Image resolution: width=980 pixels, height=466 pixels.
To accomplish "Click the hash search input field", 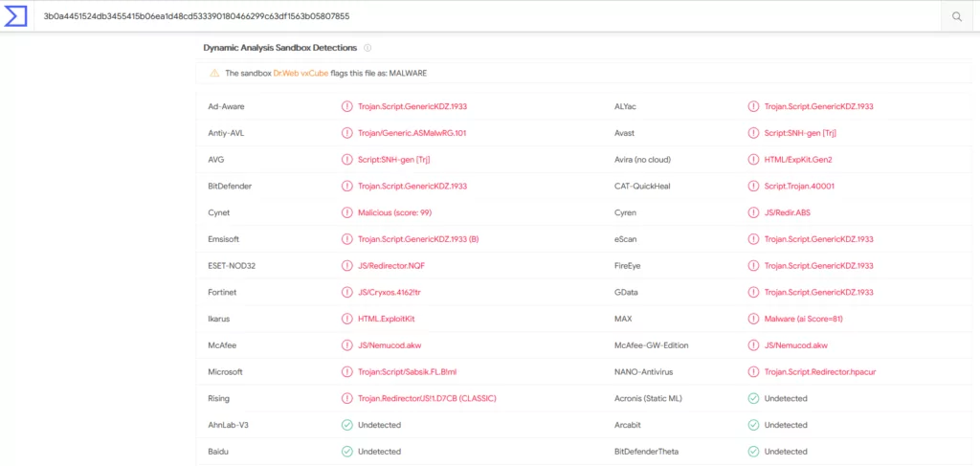I will coord(487,17).
